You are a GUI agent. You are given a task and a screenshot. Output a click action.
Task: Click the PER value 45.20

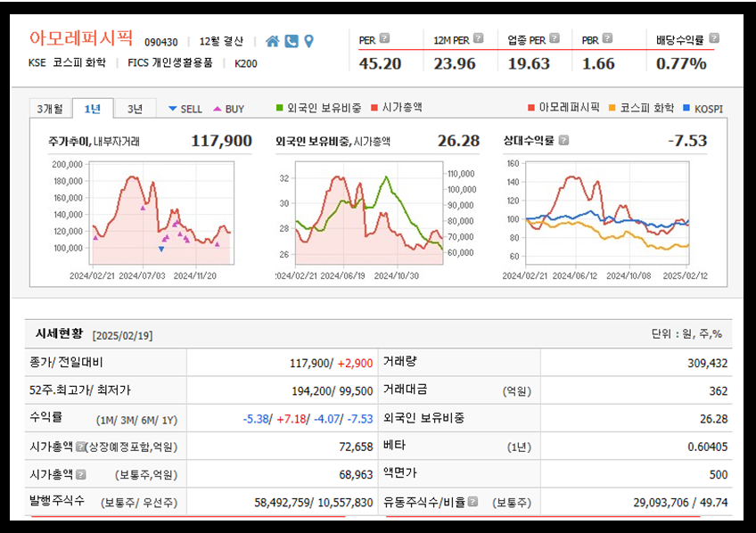[x=380, y=63]
